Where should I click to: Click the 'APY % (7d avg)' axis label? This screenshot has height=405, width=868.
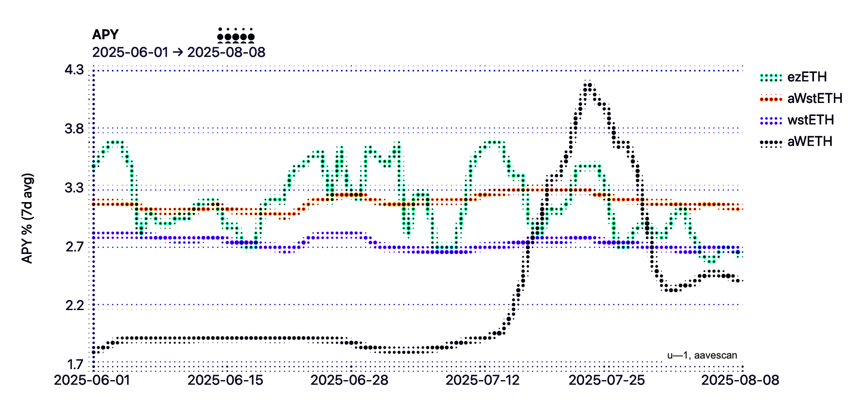pyautogui.click(x=27, y=218)
